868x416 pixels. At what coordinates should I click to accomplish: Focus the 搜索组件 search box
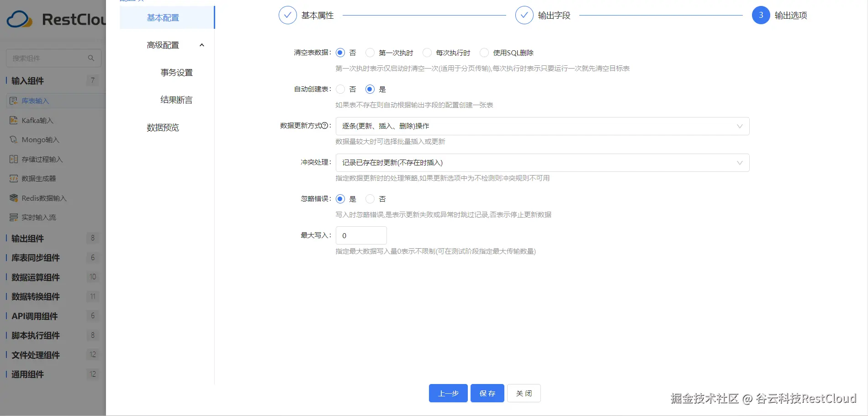point(53,58)
